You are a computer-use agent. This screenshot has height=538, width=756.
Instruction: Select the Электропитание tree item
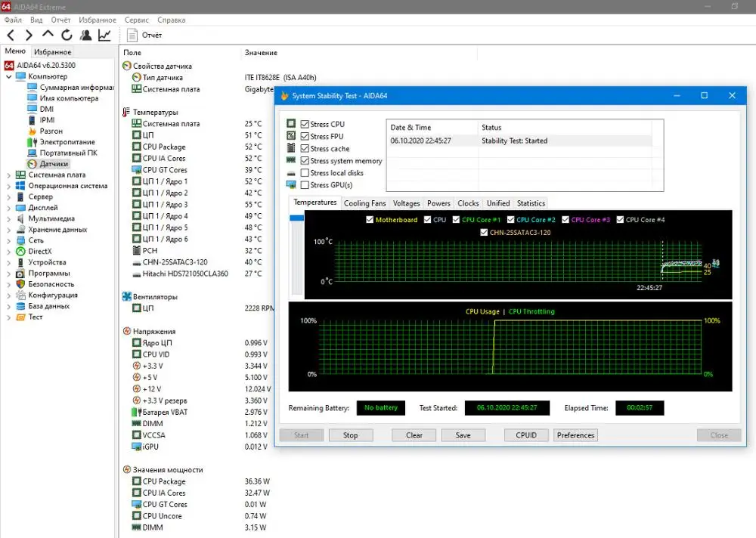tap(67, 142)
